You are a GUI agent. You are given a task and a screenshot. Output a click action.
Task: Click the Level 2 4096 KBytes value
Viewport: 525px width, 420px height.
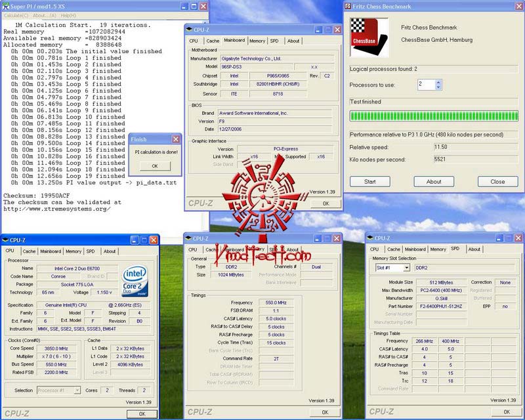130,364
